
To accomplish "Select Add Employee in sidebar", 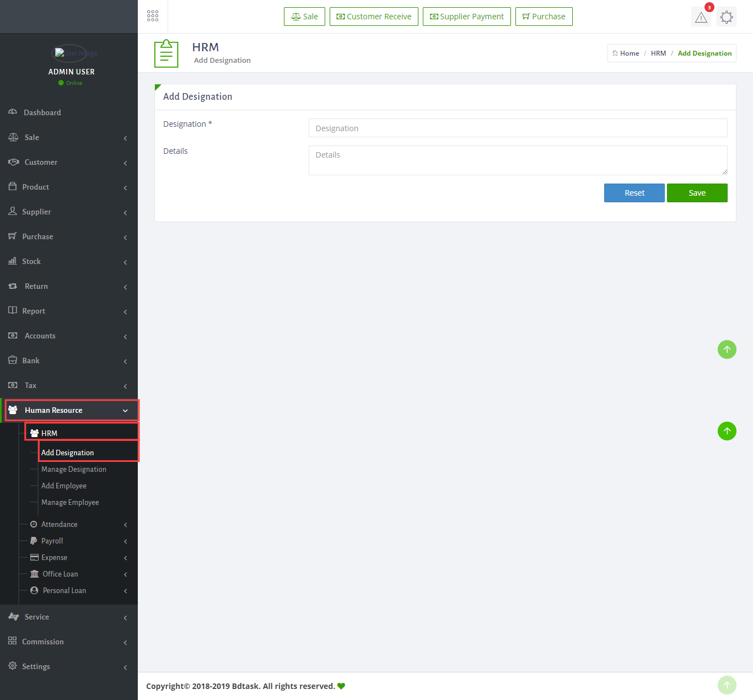I will tap(64, 486).
